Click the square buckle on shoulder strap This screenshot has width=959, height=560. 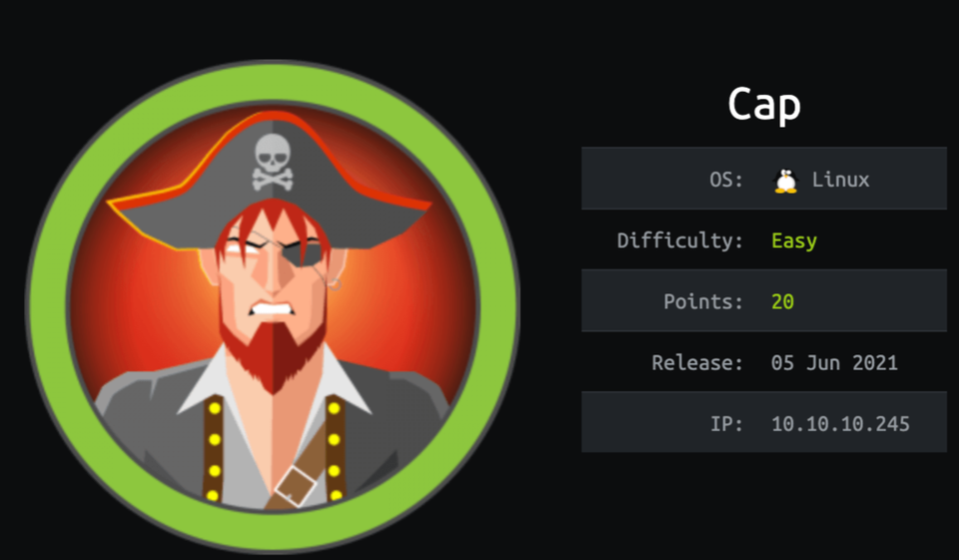pos(296,487)
